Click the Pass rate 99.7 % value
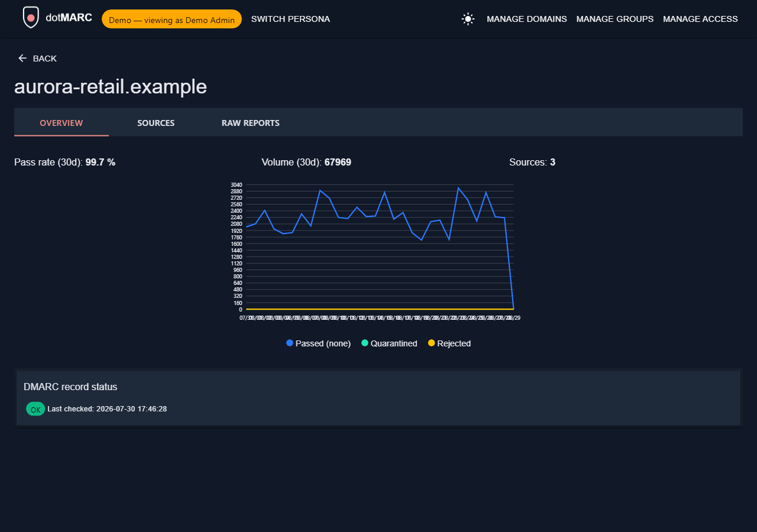The image size is (757, 532). coord(101,162)
